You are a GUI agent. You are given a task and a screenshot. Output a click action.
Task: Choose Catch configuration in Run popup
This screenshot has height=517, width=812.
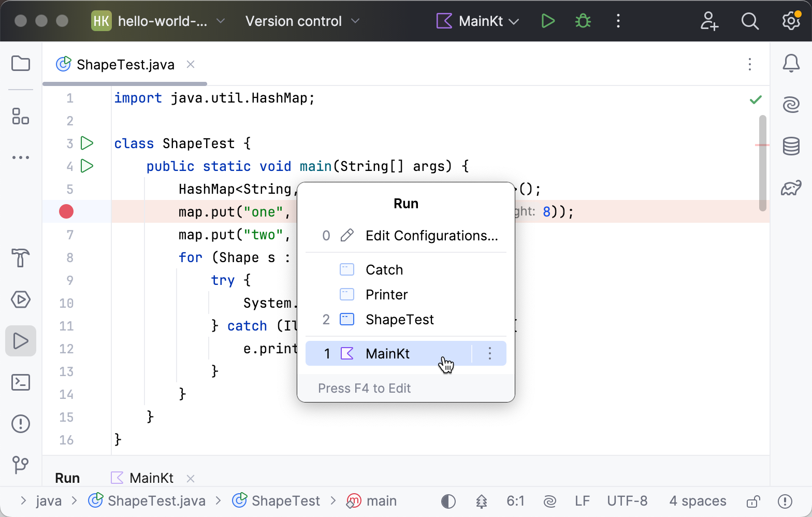click(406, 270)
